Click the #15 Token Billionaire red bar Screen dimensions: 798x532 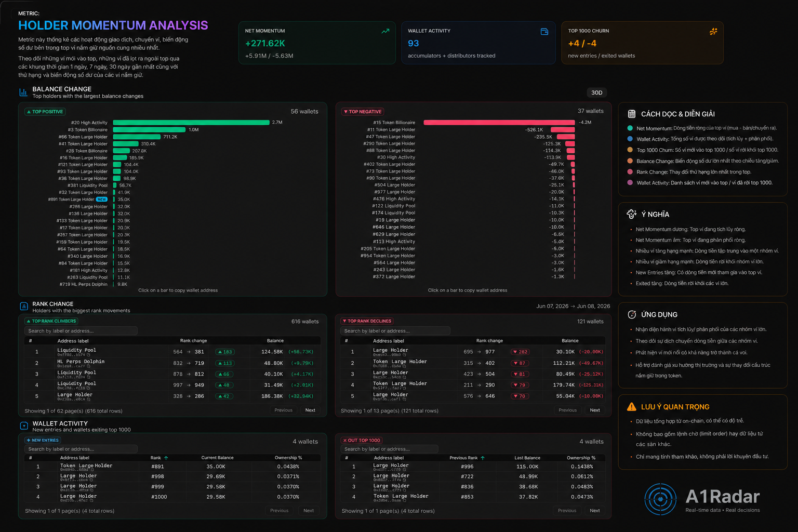499,123
